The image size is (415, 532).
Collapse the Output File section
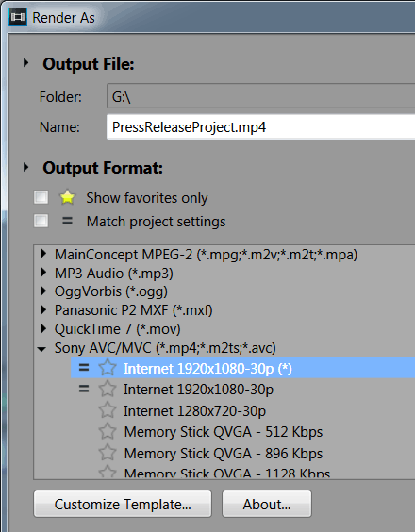coord(25,63)
